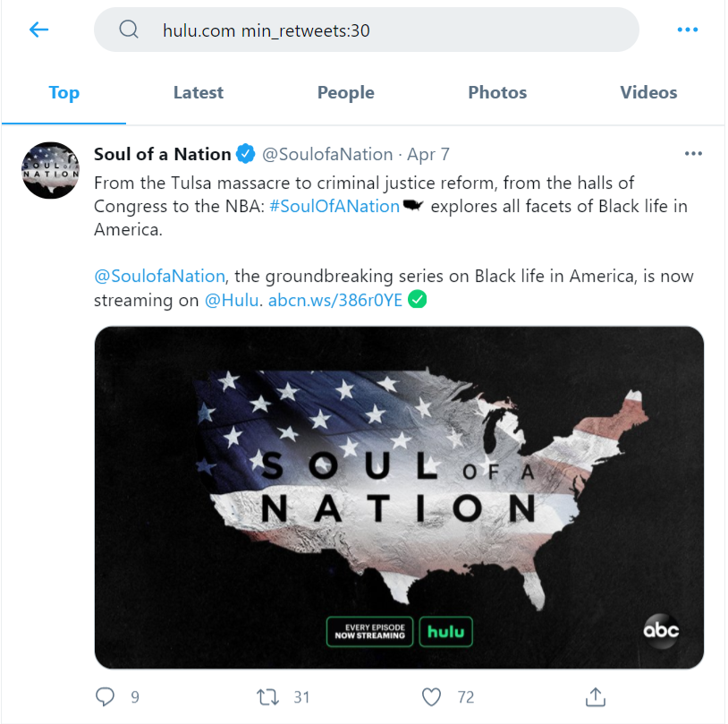The height and width of the screenshot is (724, 728).
Task: Switch to the Videos tab
Action: coord(648,92)
